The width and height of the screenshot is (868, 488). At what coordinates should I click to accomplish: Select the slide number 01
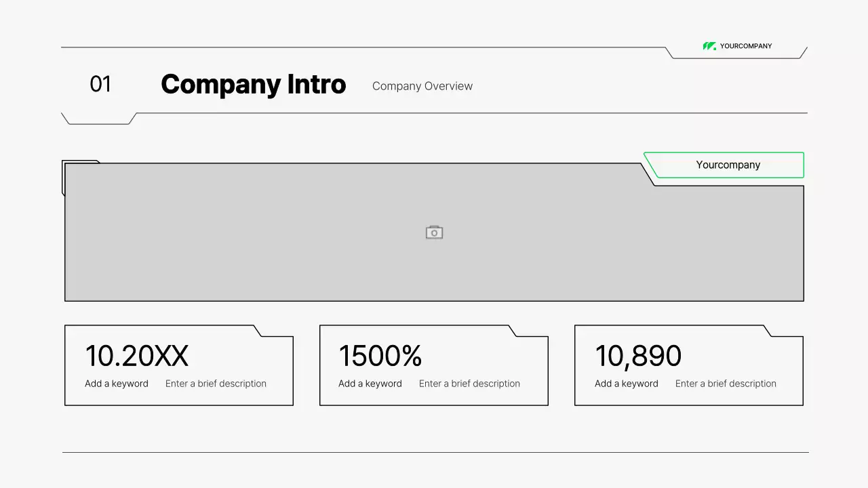[100, 84]
